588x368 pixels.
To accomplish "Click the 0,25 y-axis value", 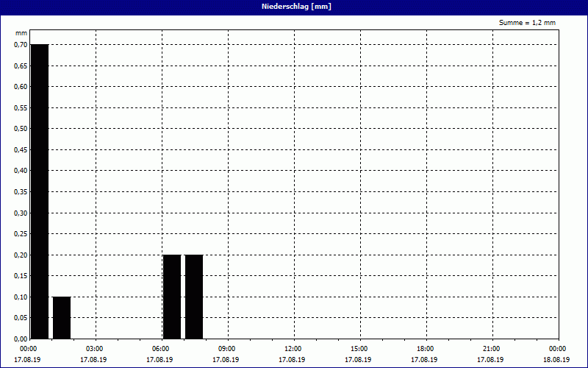I will (21, 234).
